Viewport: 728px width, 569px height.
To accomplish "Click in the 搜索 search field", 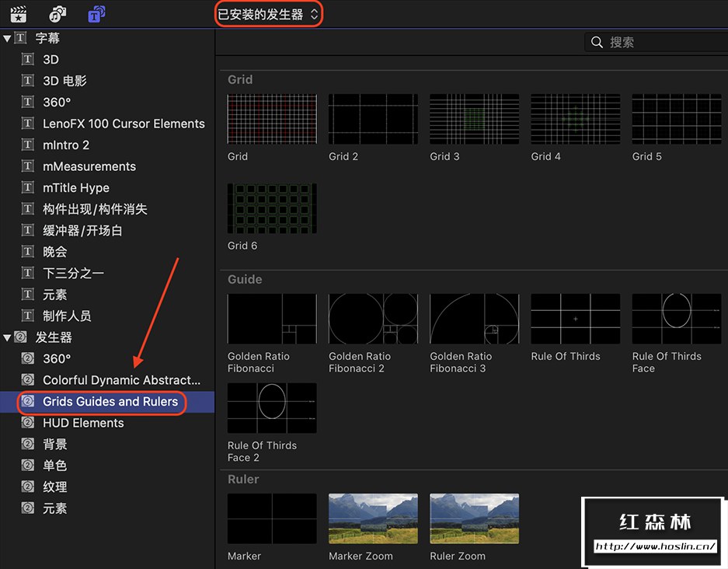I will pyautogui.click(x=660, y=42).
